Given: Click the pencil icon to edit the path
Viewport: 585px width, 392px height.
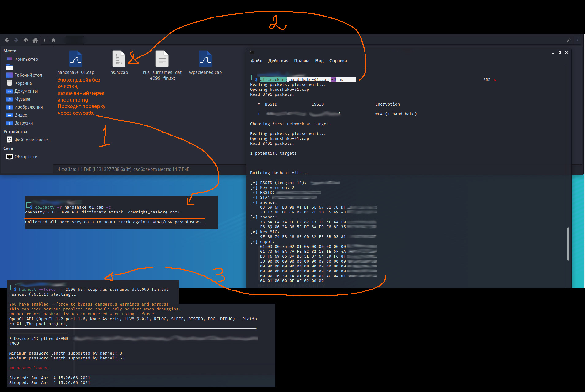Looking at the screenshot, I should coord(568,40).
